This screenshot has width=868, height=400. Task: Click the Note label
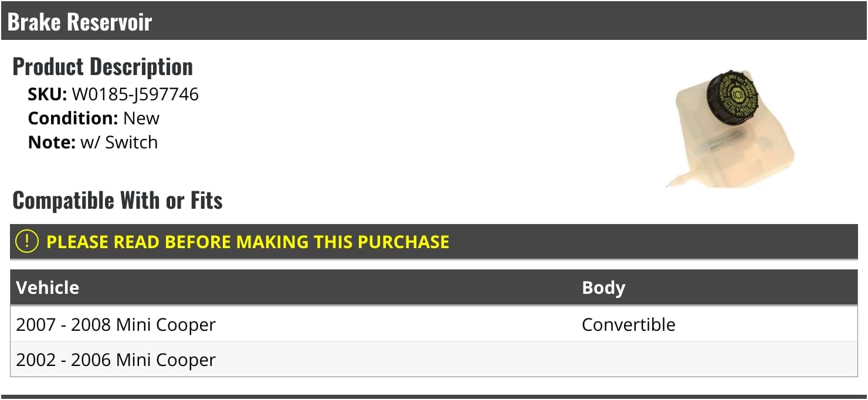[52, 142]
